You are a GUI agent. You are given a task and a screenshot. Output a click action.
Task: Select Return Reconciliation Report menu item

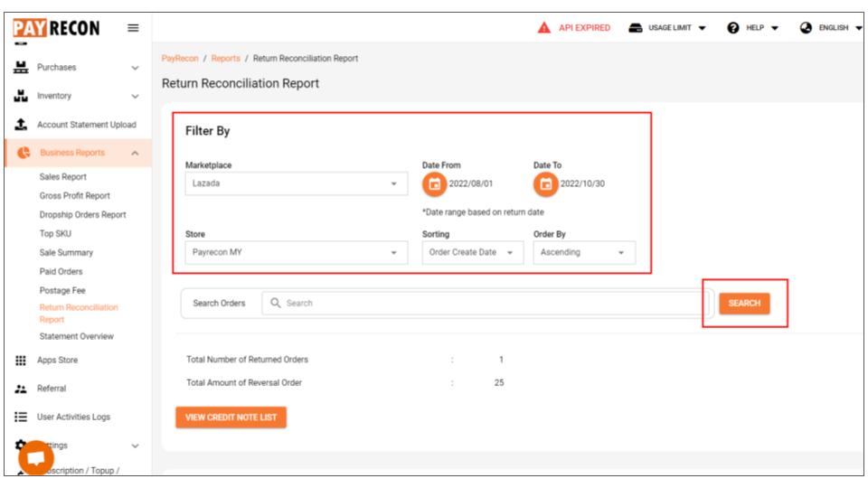pyautogui.click(x=79, y=314)
